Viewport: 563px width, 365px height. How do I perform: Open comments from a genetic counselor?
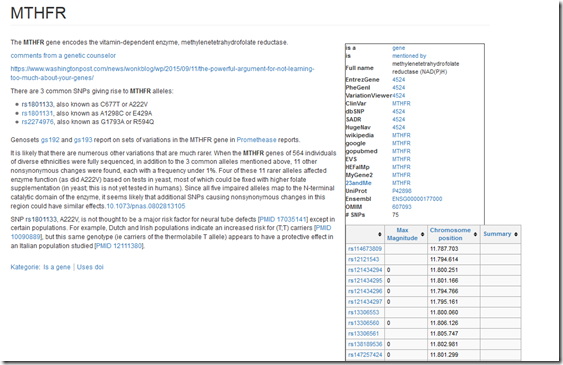[63, 56]
